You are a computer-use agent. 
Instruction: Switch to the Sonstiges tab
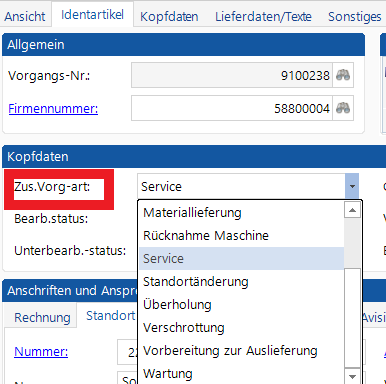click(355, 16)
